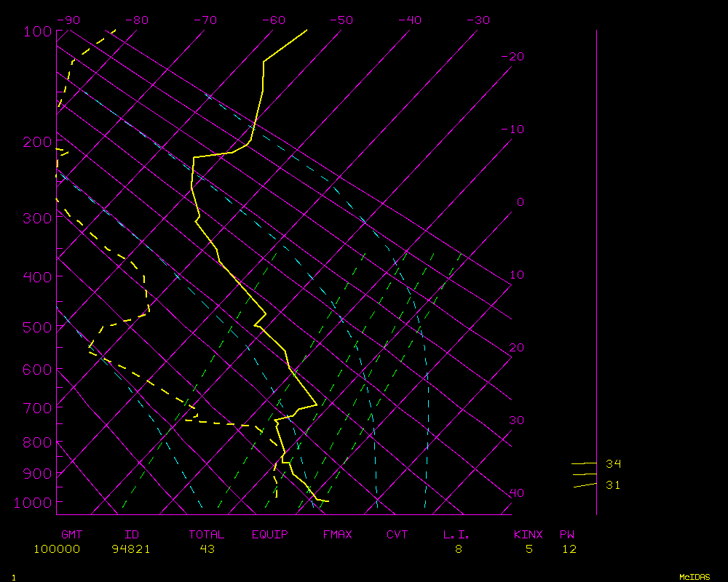Click the Lifted Index value 8
Viewport: 728px width, 582px height.
459,549
